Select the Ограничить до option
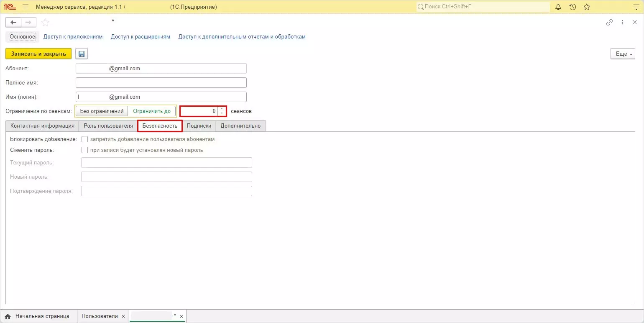The width and height of the screenshot is (644, 323). coord(151,111)
